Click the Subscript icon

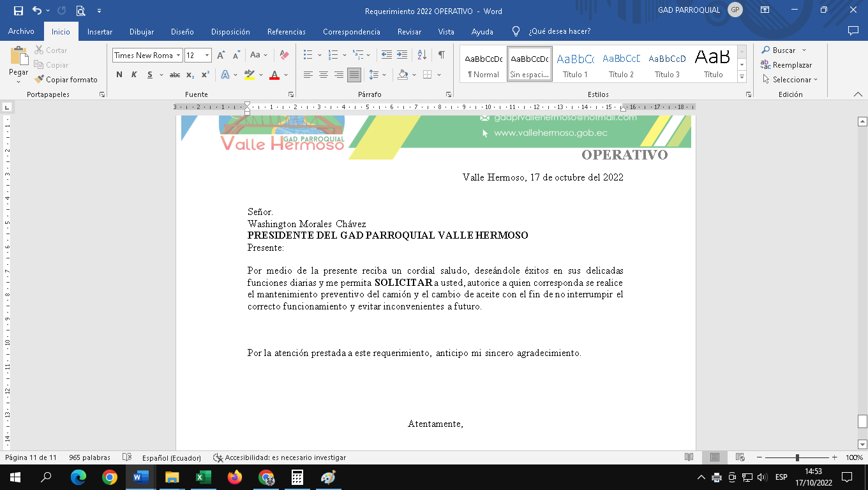point(190,75)
